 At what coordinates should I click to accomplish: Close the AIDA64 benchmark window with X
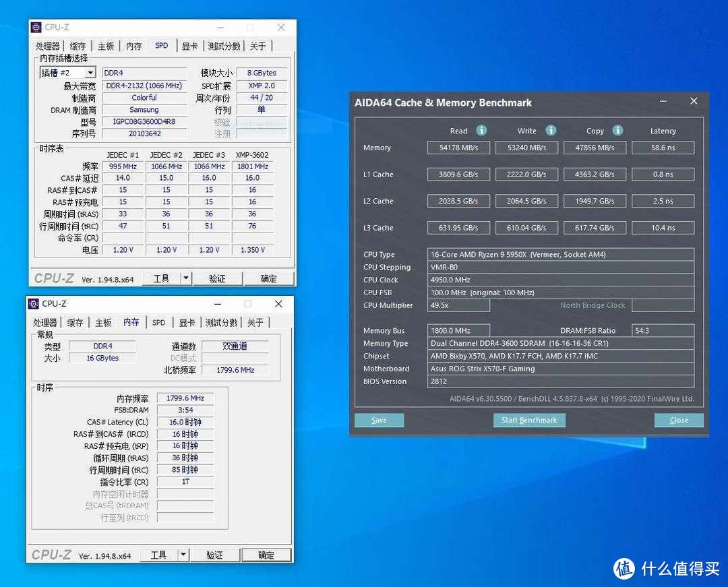coord(694,101)
